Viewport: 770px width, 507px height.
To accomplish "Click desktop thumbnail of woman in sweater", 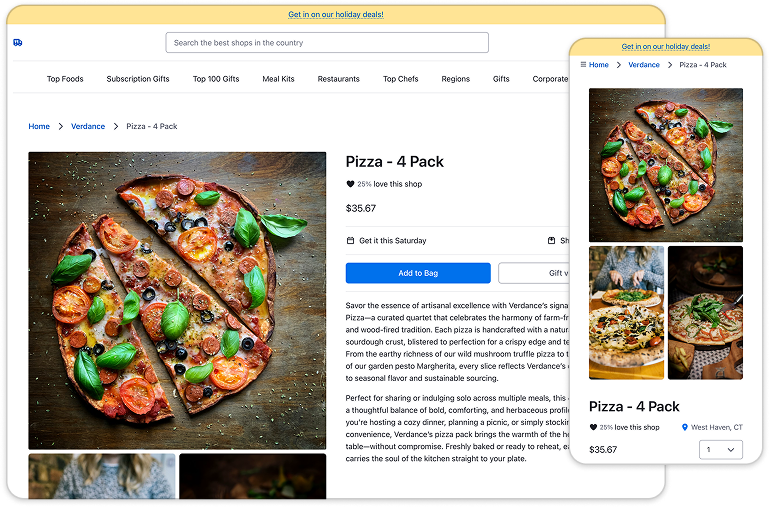I will (x=102, y=476).
